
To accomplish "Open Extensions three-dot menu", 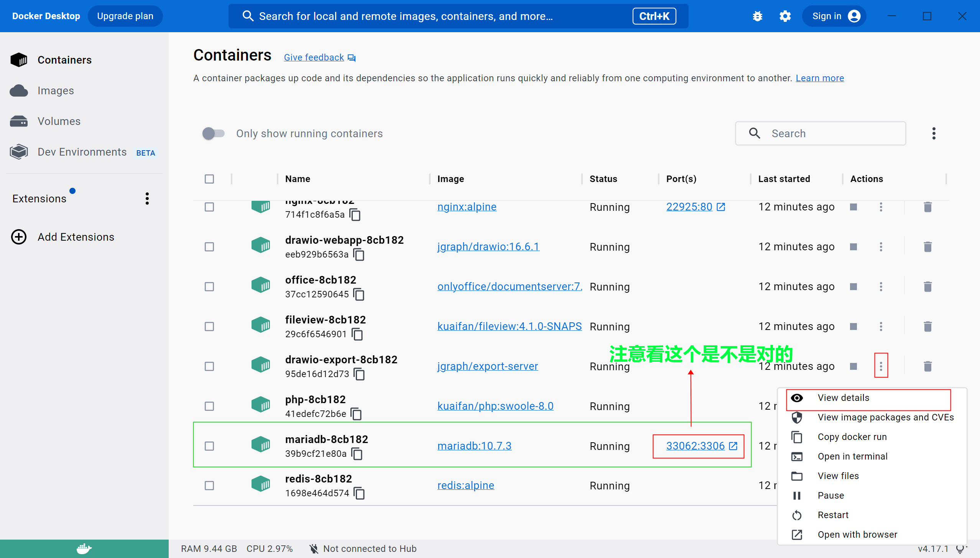I will click(x=147, y=199).
